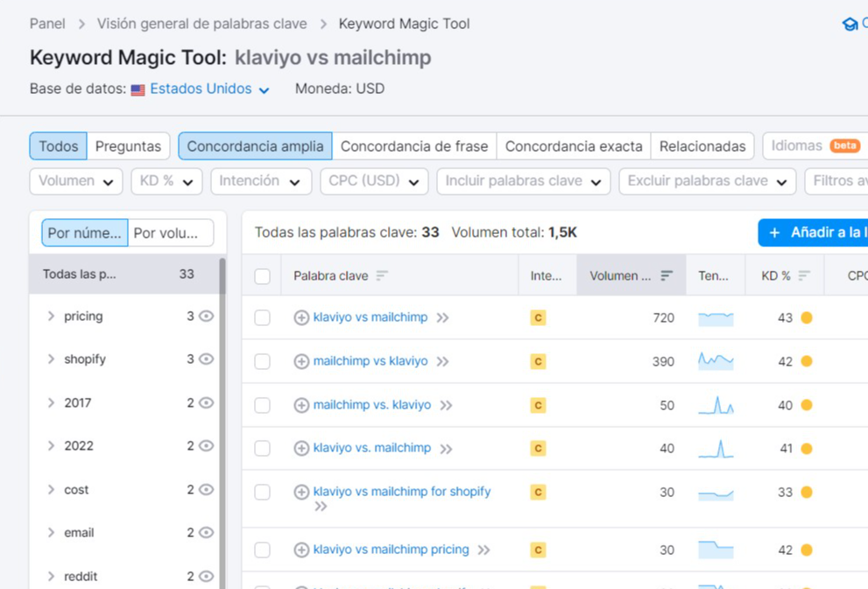
Task: Click the add icon beside klaviyo vs mailchimp
Action: [x=301, y=317]
